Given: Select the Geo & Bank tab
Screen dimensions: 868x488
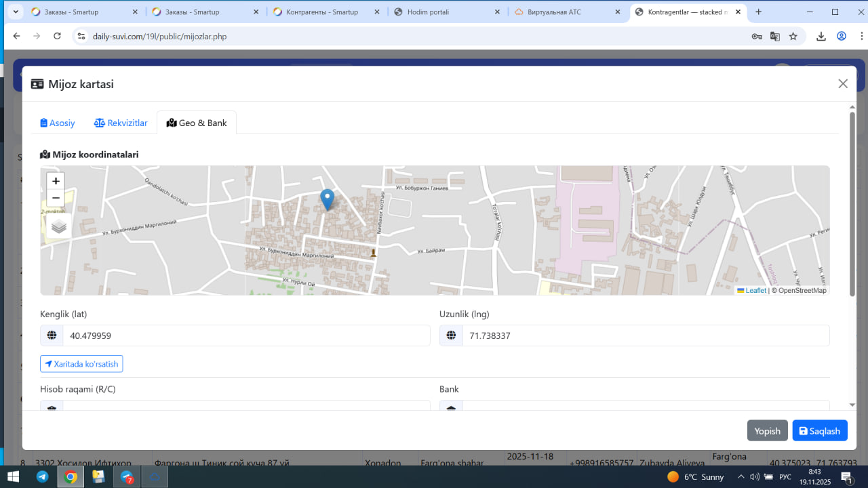Looking at the screenshot, I should 197,123.
